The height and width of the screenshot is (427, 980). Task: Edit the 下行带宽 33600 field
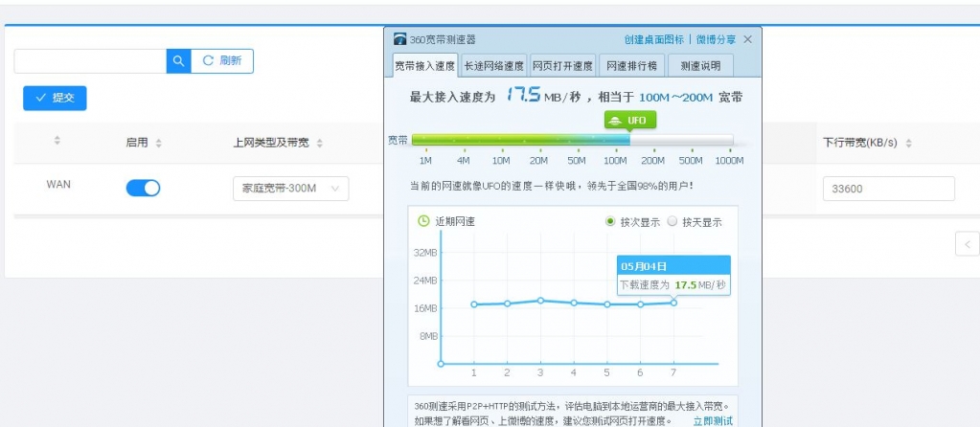889,189
